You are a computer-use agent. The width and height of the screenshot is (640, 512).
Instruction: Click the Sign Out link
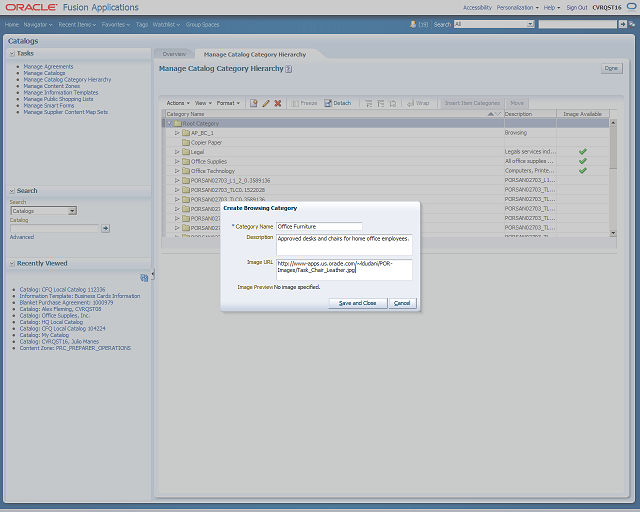tap(577, 7)
